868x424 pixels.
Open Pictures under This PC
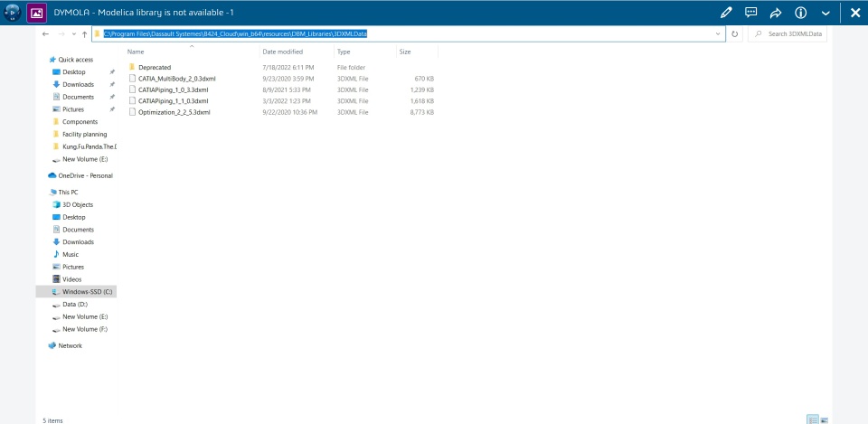(x=73, y=268)
